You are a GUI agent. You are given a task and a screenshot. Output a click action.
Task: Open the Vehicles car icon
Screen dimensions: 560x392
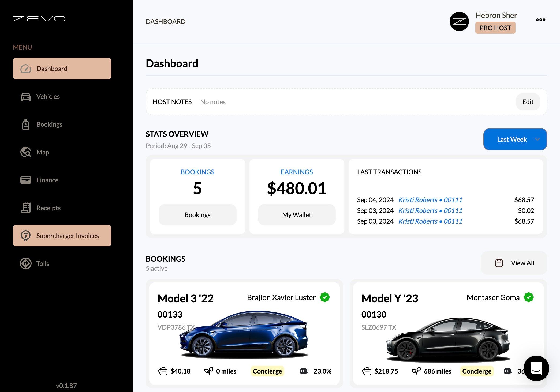pyautogui.click(x=26, y=97)
